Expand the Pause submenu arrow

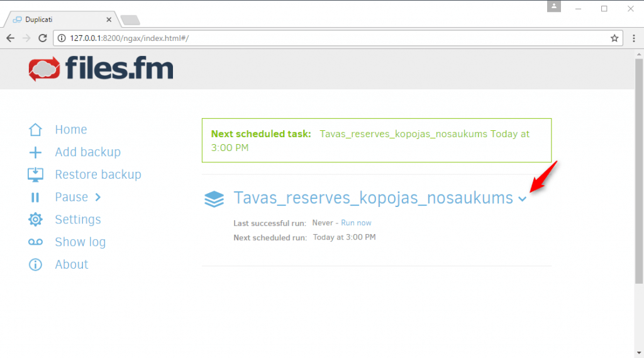[97, 198]
